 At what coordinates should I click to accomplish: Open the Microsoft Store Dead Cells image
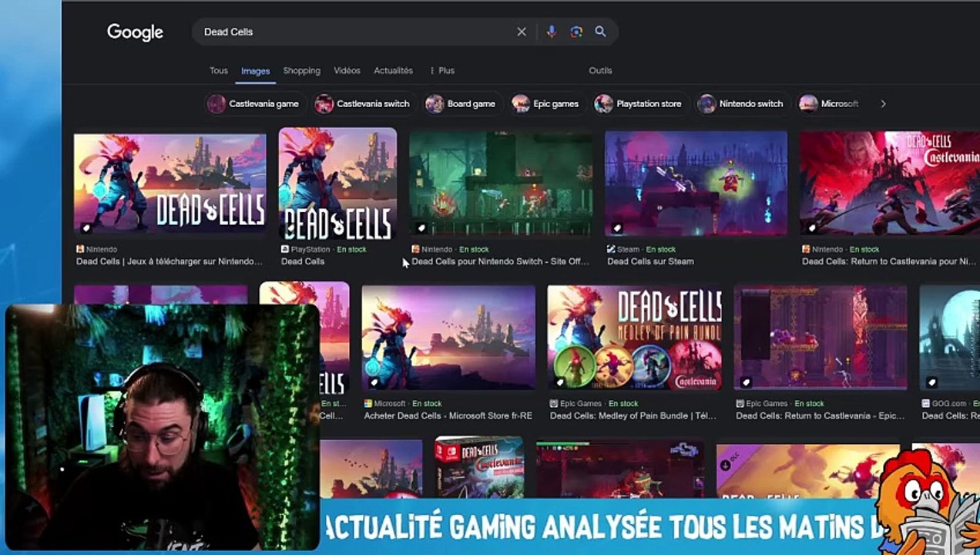448,338
